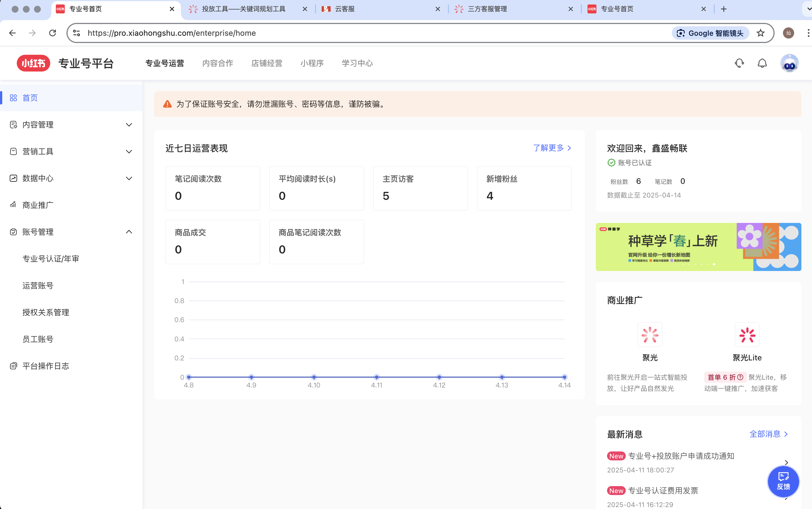812x509 pixels.
Task: Click Google 智能镜头 button
Action: [x=710, y=33]
